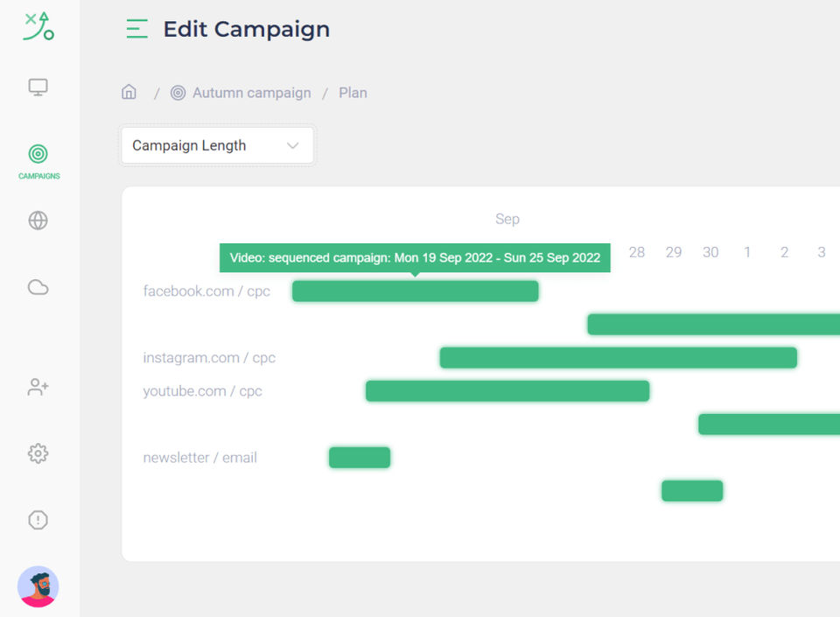The image size is (840, 617).
Task: Toggle the hamburger menu beside Edit Campaign
Action: (x=136, y=29)
